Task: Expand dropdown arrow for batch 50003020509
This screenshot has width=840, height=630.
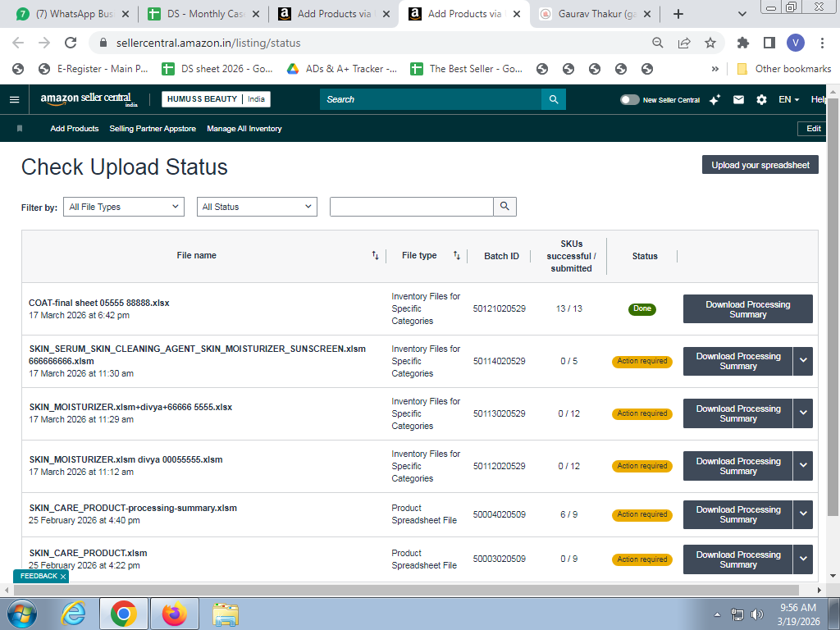Action: 803,559
